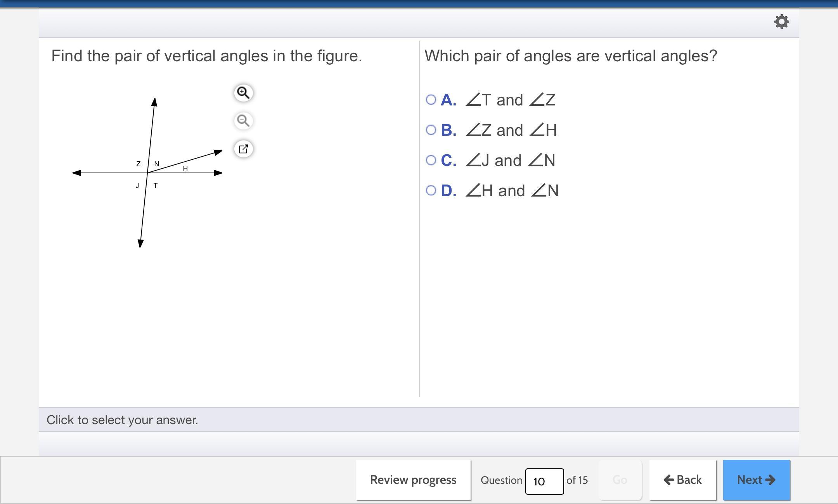Choose option D, ∠H and ∠N
The height and width of the screenshot is (504, 838).
coord(431,191)
